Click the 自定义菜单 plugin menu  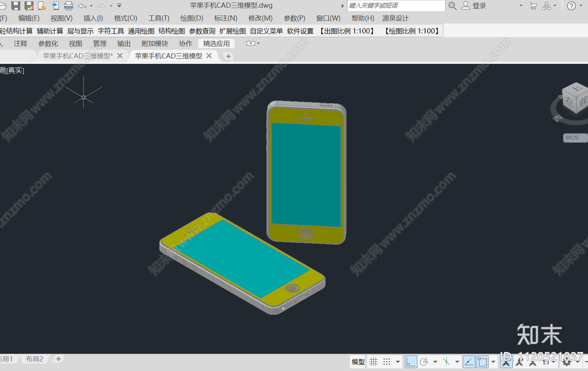pos(266,31)
